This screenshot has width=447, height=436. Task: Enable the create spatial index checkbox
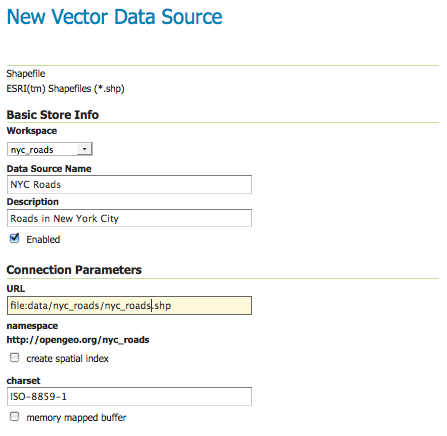point(14,358)
